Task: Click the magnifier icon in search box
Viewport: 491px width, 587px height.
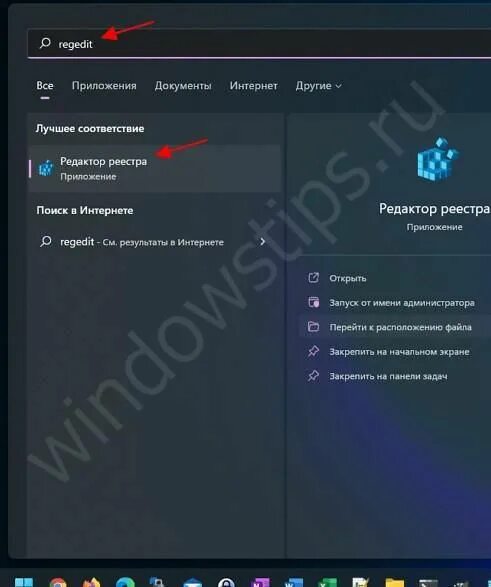Action: (x=45, y=43)
